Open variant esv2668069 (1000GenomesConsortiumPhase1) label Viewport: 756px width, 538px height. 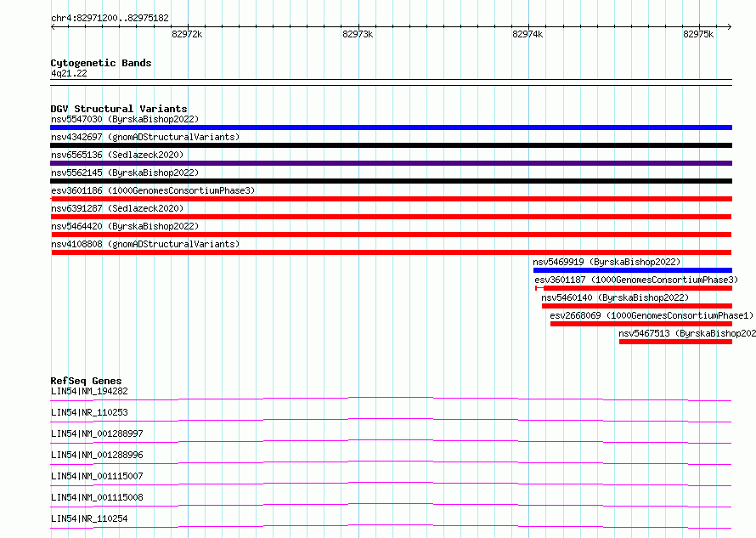(x=652, y=315)
